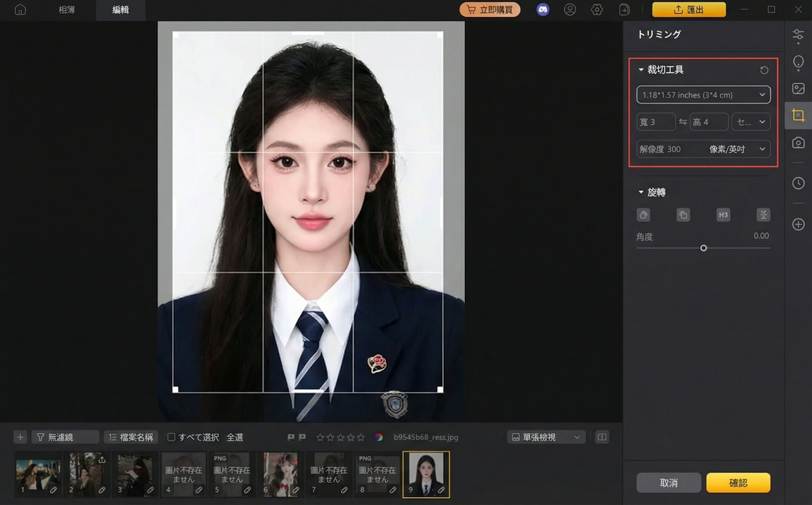Switch to the 相簿 tab
The height and width of the screenshot is (505, 812).
[67, 10]
